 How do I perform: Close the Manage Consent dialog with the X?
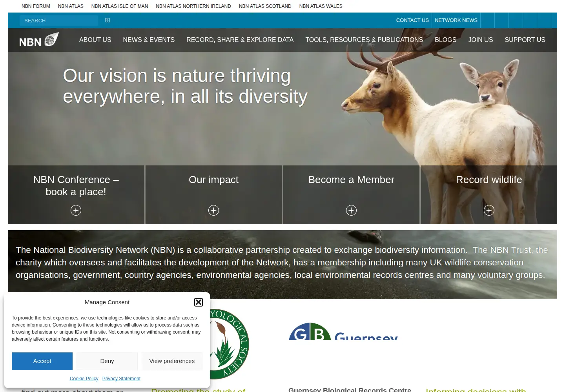point(199,302)
